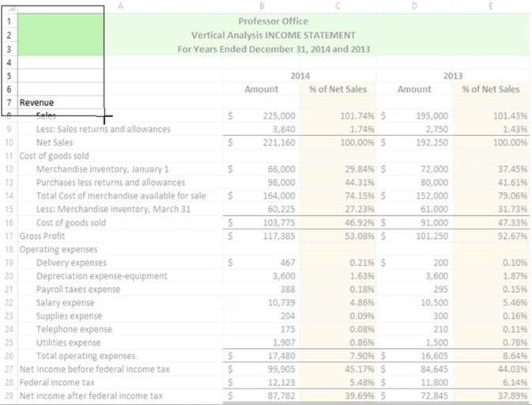Click the 2014 year heading
The image size is (532, 405).
coord(300,76)
